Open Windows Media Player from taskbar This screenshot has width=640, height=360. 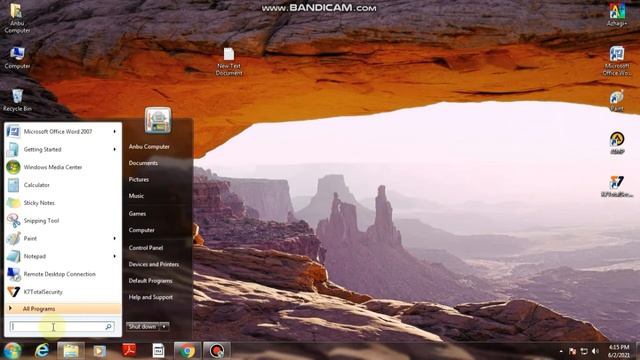coord(99,351)
